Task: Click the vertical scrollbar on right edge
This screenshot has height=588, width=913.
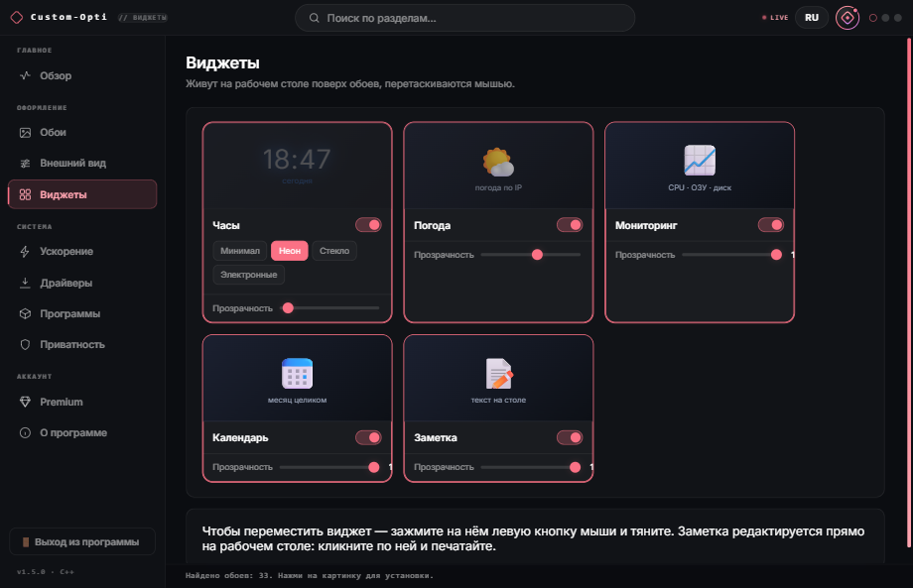Action: click(x=909, y=293)
